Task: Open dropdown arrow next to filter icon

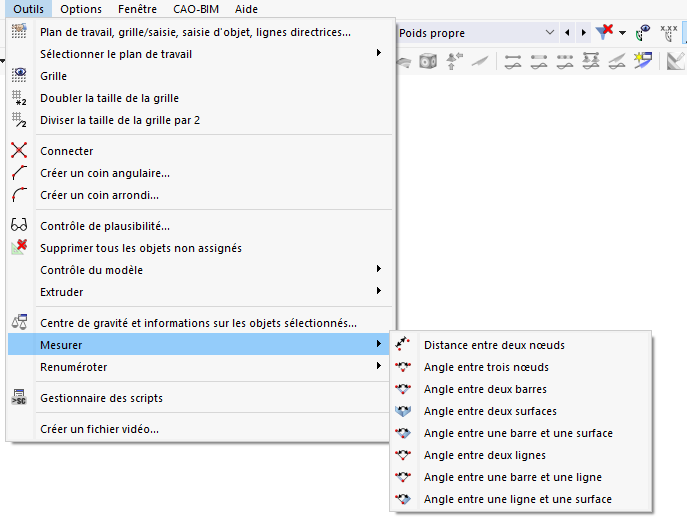Action: coord(622,33)
